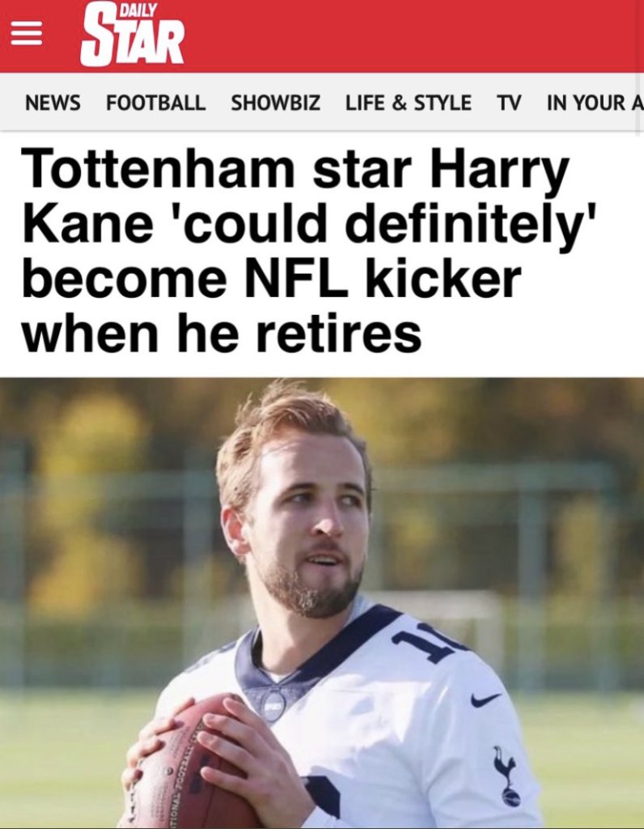This screenshot has width=644, height=829.
Task: Switch to the TV section
Action: (509, 103)
